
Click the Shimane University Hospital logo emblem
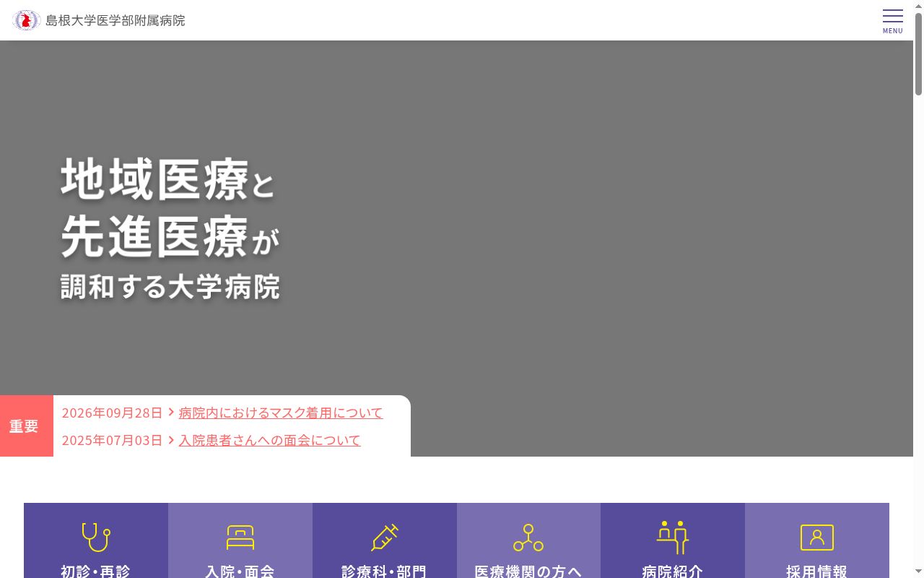[26, 20]
